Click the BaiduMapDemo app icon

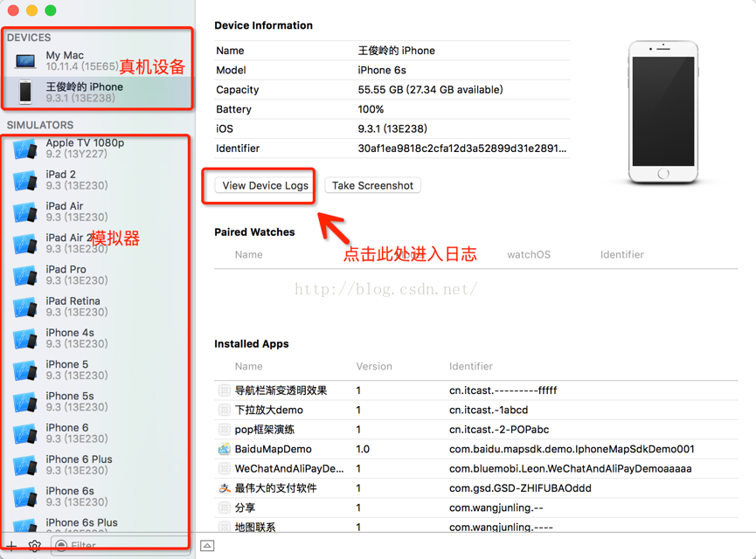click(225, 449)
